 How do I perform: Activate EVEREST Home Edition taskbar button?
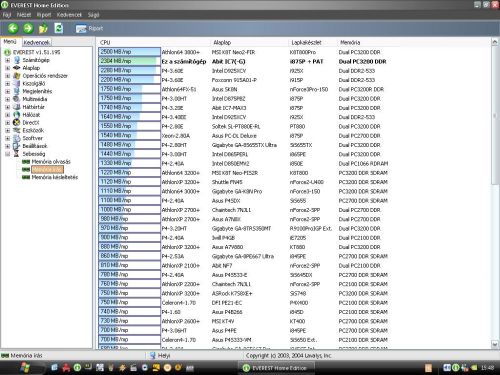pos(276,368)
